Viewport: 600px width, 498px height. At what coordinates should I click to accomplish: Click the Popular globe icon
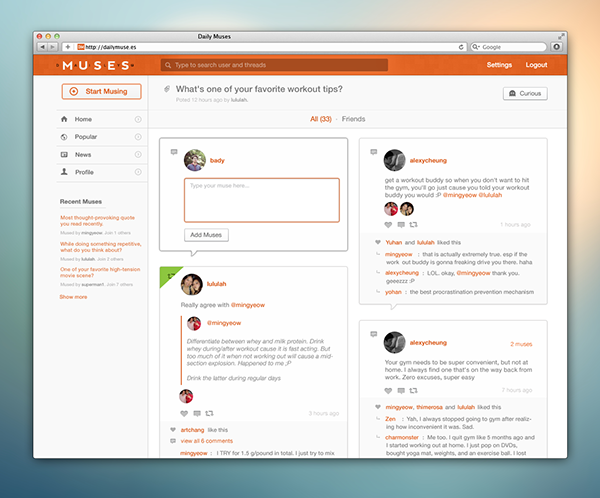coord(64,137)
